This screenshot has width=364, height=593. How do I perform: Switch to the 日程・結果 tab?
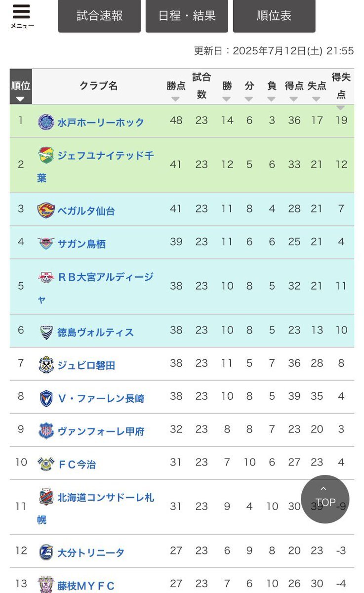point(187,16)
